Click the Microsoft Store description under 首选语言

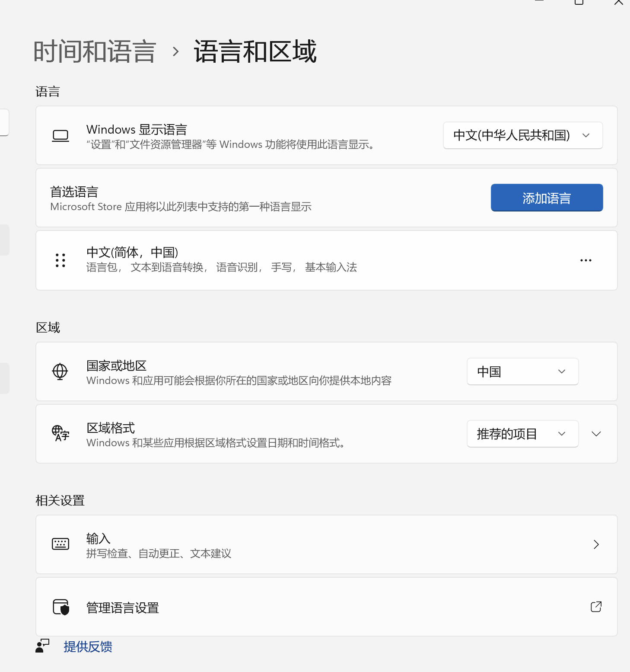pos(181,207)
